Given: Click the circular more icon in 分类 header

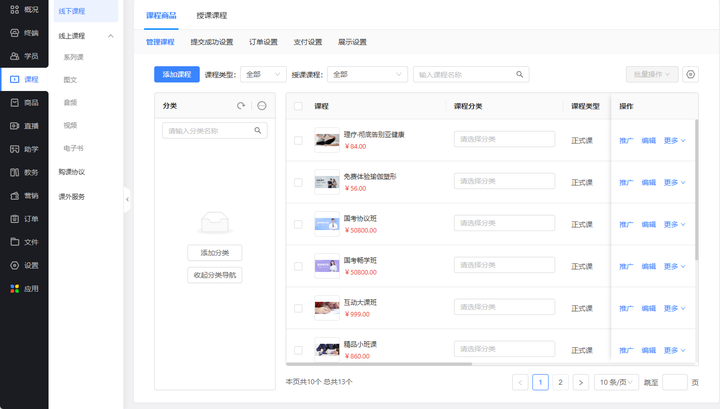Looking at the screenshot, I should pos(261,106).
